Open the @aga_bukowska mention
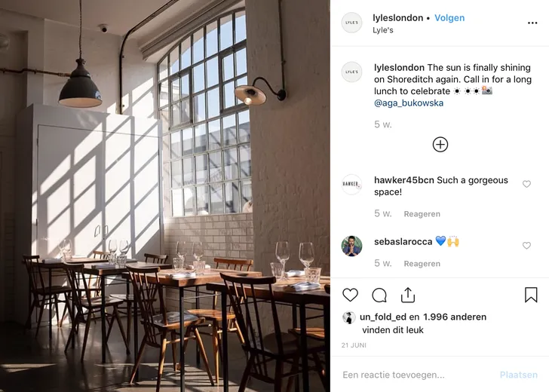This screenshot has width=549, height=392. point(409,103)
